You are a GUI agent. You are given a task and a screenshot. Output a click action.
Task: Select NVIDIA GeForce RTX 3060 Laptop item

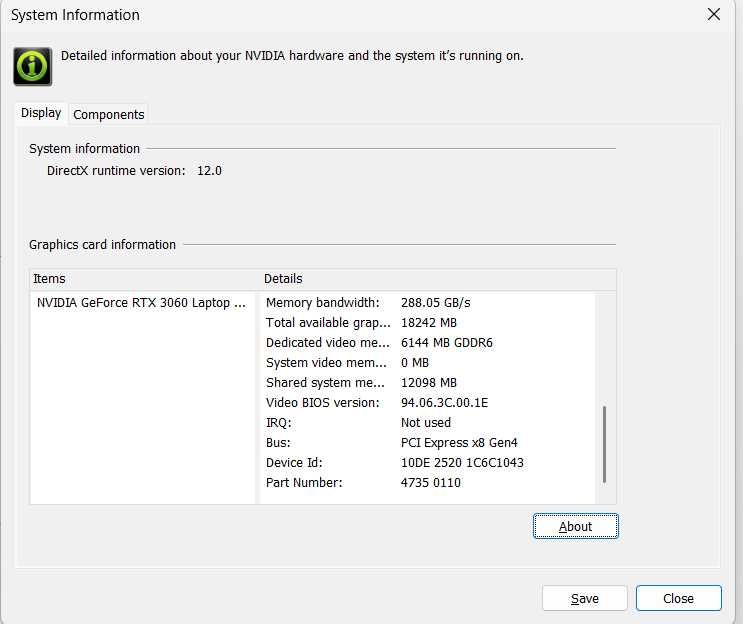pyautogui.click(x=141, y=302)
